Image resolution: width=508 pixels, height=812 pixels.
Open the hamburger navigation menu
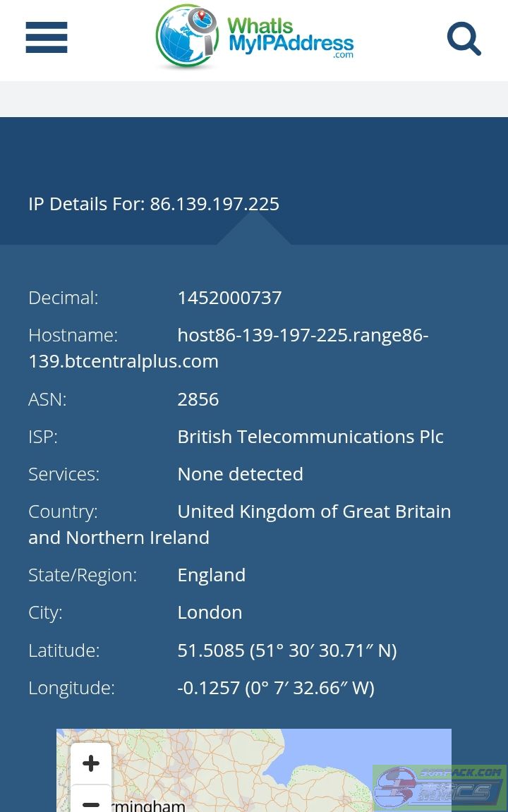[47, 37]
